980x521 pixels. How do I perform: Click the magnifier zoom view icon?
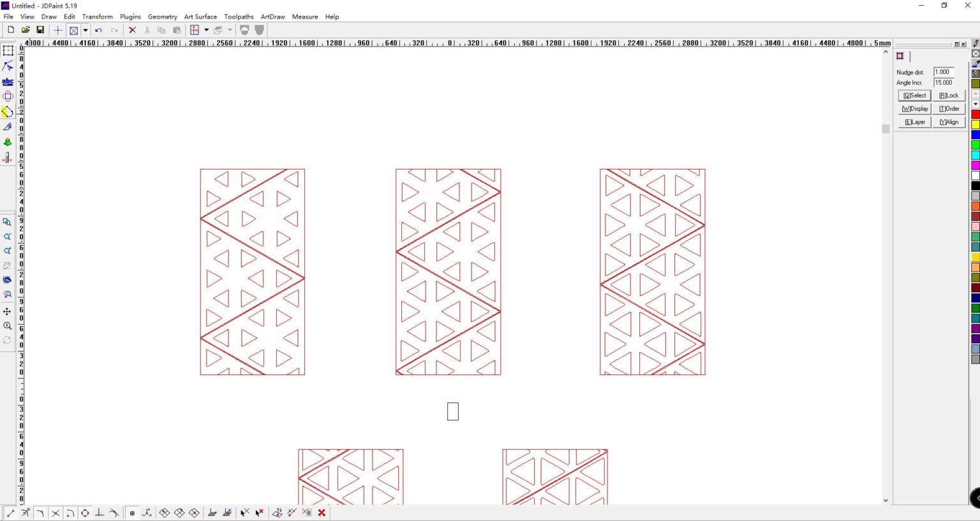[7, 326]
